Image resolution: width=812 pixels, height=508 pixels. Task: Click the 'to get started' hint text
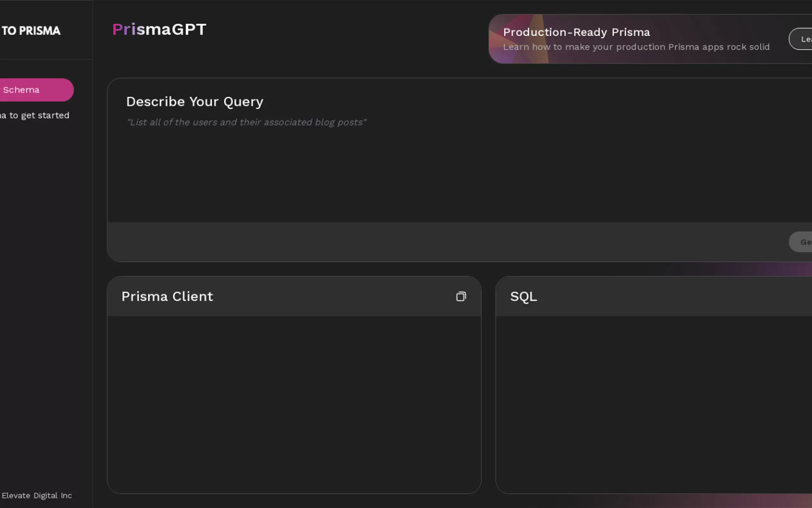35,115
